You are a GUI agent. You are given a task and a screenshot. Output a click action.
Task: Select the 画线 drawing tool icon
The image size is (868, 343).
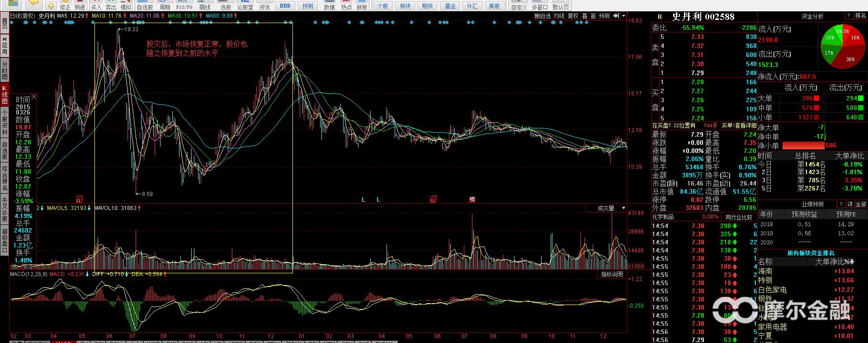tap(205, 5)
